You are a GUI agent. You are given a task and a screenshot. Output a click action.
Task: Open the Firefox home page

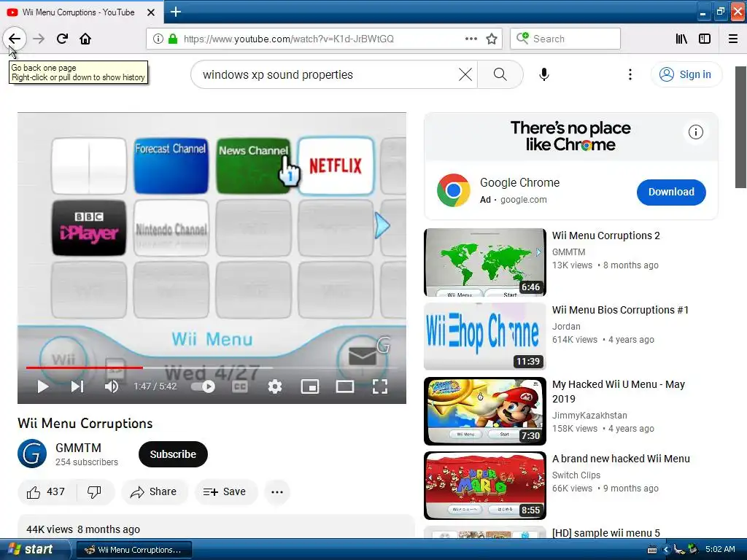click(85, 39)
